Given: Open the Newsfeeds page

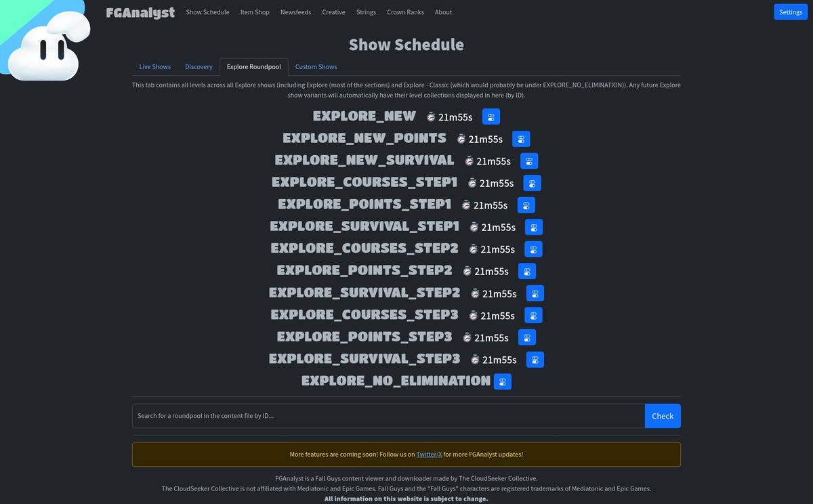Looking at the screenshot, I should [x=296, y=12].
